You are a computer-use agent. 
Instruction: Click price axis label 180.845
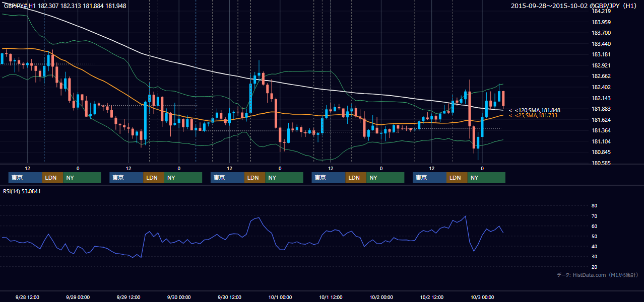click(x=601, y=153)
